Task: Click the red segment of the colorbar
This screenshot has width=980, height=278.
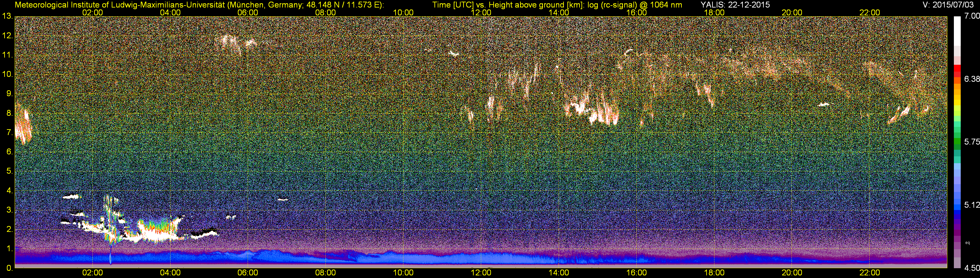Action: coord(957,69)
